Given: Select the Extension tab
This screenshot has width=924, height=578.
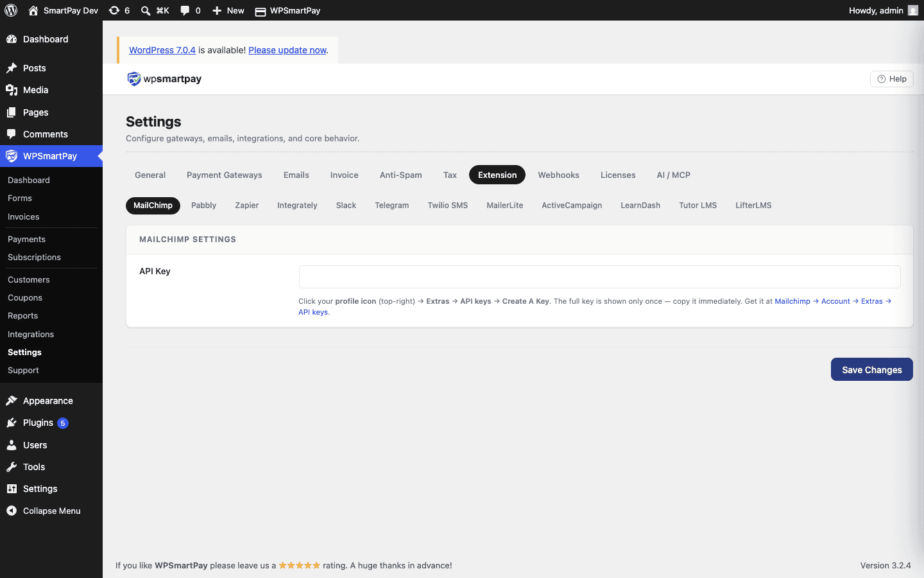Looking at the screenshot, I should coord(497,175).
